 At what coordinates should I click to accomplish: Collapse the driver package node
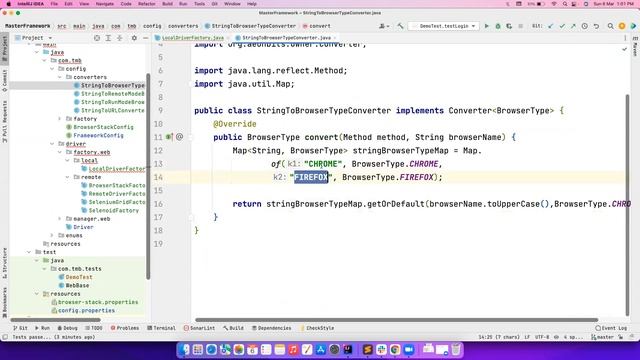click(52, 144)
